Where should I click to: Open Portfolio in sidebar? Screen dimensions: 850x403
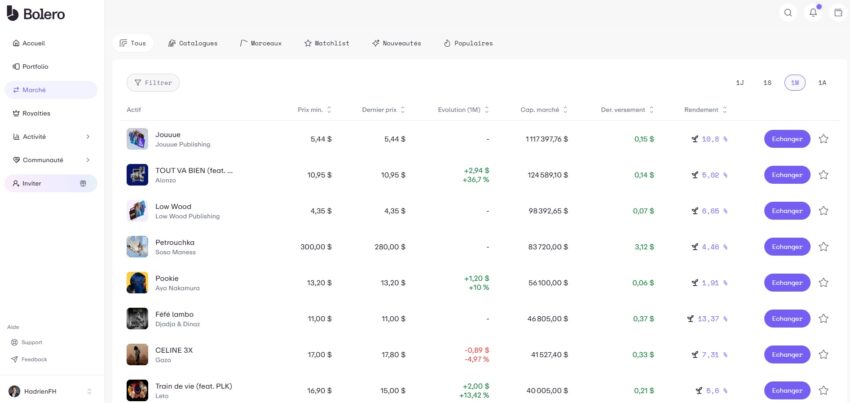point(51,67)
